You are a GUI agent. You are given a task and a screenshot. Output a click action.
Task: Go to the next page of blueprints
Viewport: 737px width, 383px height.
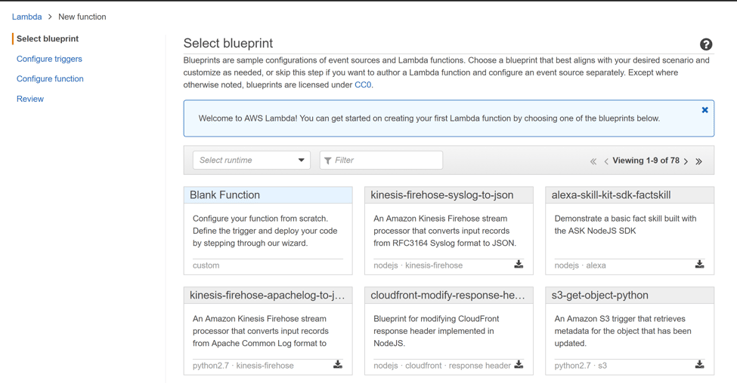click(686, 162)
